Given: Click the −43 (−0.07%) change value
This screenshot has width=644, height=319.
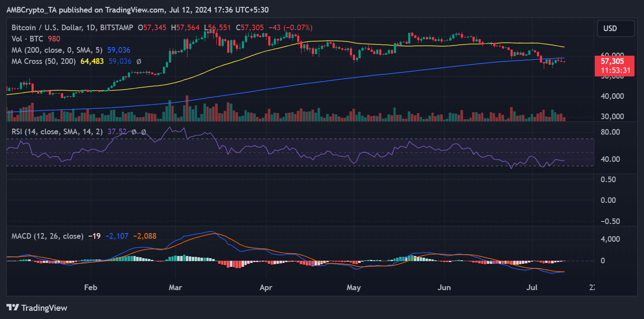Looking at the screenshot, I should [290, 28].
